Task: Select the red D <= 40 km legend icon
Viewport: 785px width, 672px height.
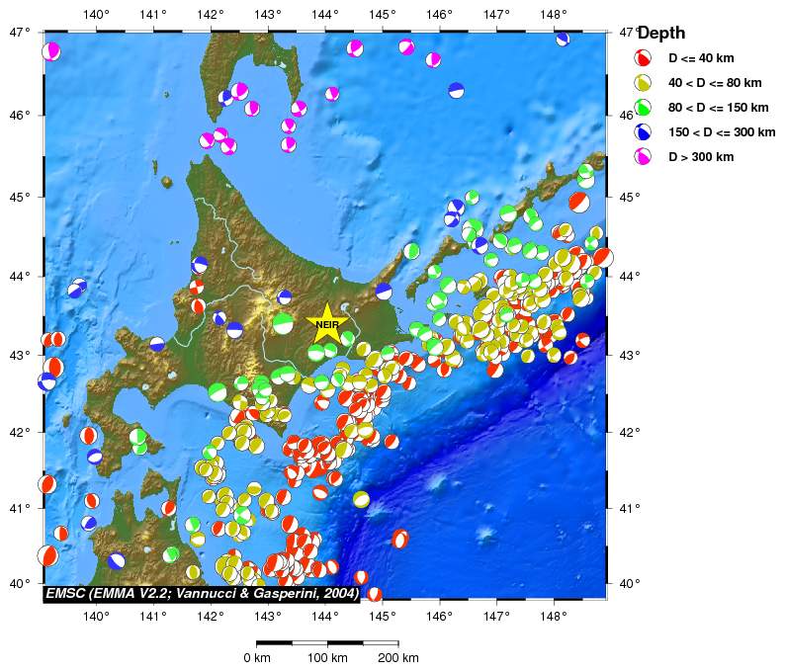Action: click(643, 58)
